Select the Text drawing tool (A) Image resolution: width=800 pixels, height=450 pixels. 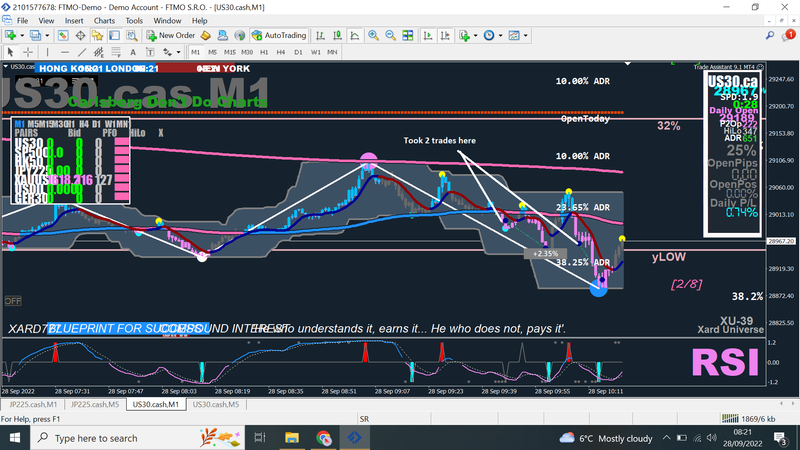133,52
